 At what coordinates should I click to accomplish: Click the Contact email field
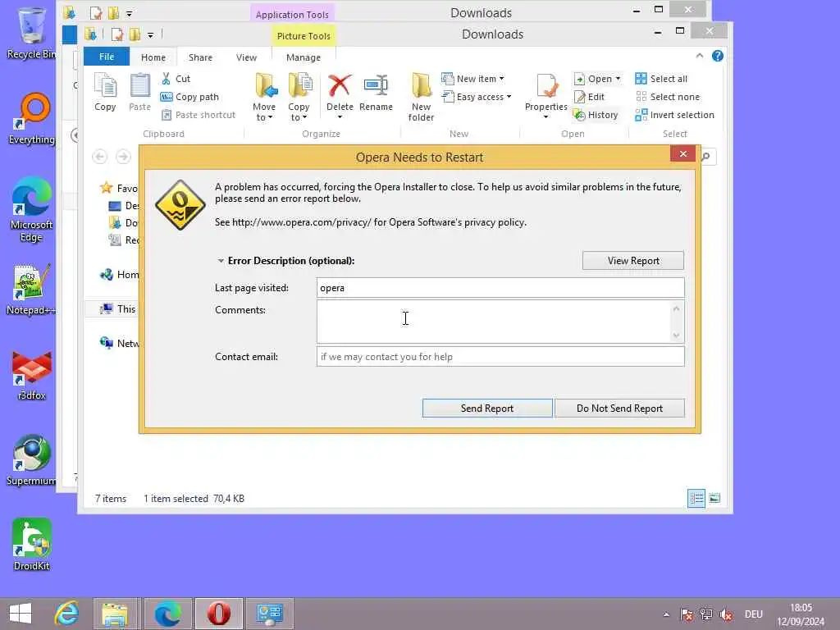(x=500, y=357)
